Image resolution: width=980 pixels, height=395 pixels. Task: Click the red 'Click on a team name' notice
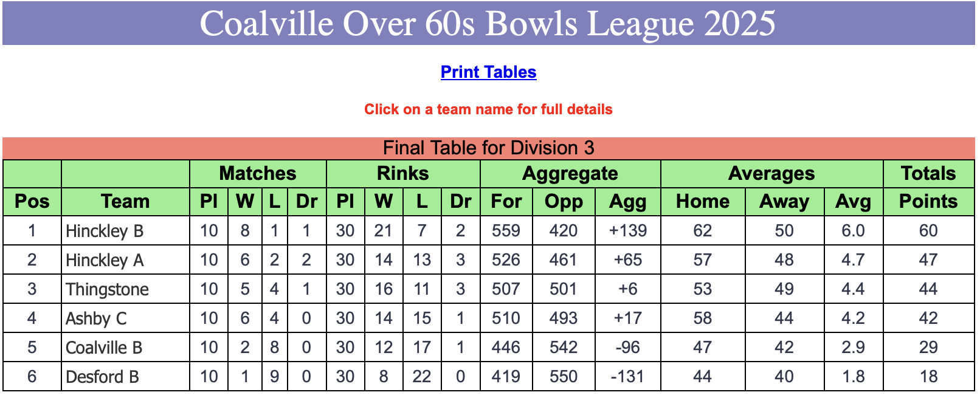pyautogui.click(x=488, y=109)
